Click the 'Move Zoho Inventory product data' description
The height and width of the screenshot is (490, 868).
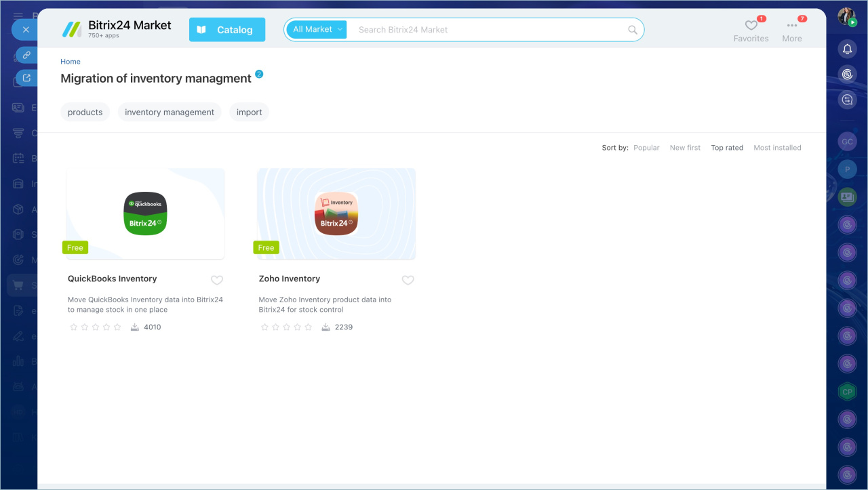click(x=325, y=304)
